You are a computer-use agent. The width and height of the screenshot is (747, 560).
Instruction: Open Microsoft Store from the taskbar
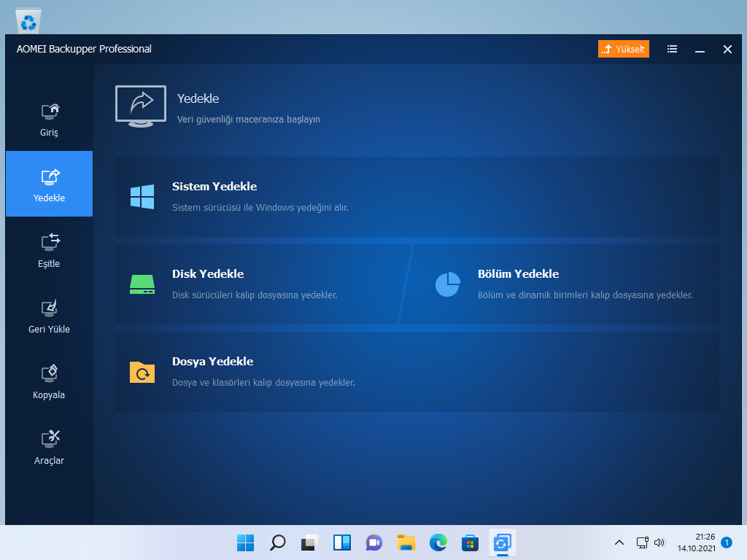pyautogui.click(x=471, y=542)
